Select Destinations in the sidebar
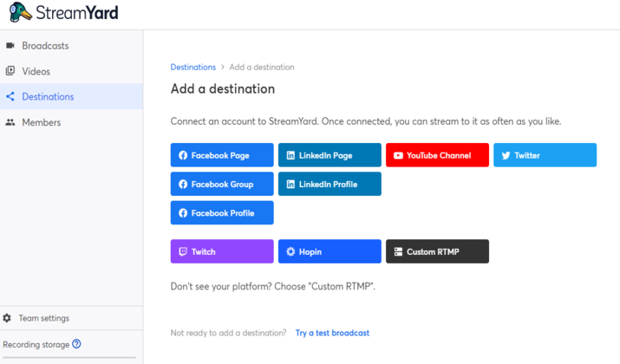 coord(71,96)
